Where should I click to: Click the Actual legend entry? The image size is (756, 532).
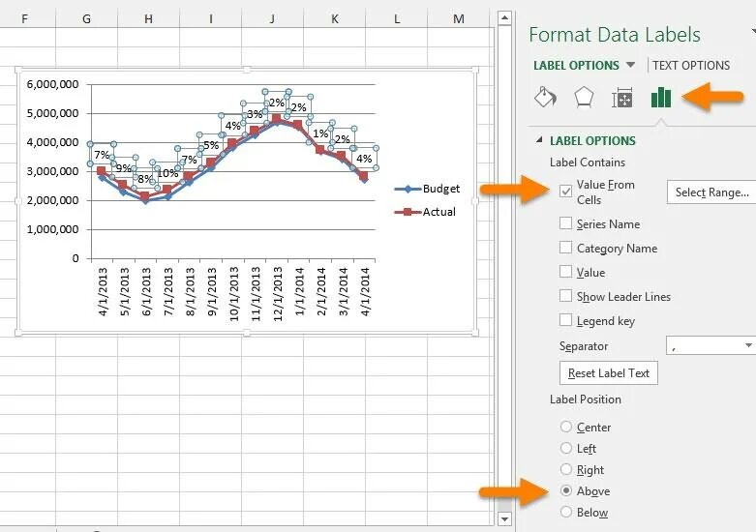pos(425,212)
